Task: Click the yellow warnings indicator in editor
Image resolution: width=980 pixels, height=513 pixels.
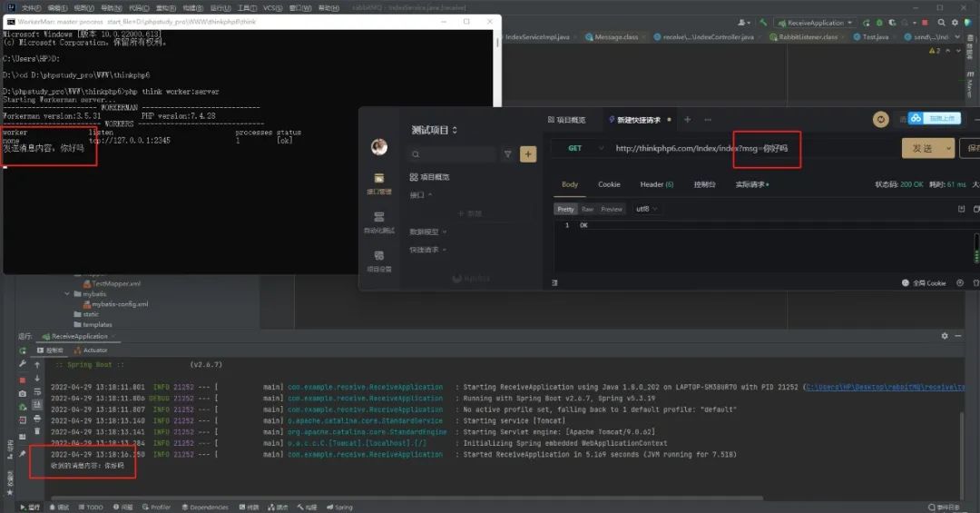Action: pyautogui.click(x=935, y=51)
